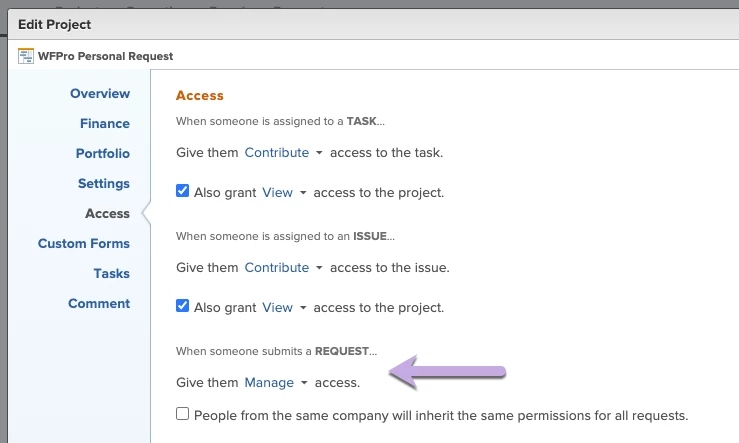Open the Comment tab
This screenshot has height=443, width=739.
coord(99,304)
